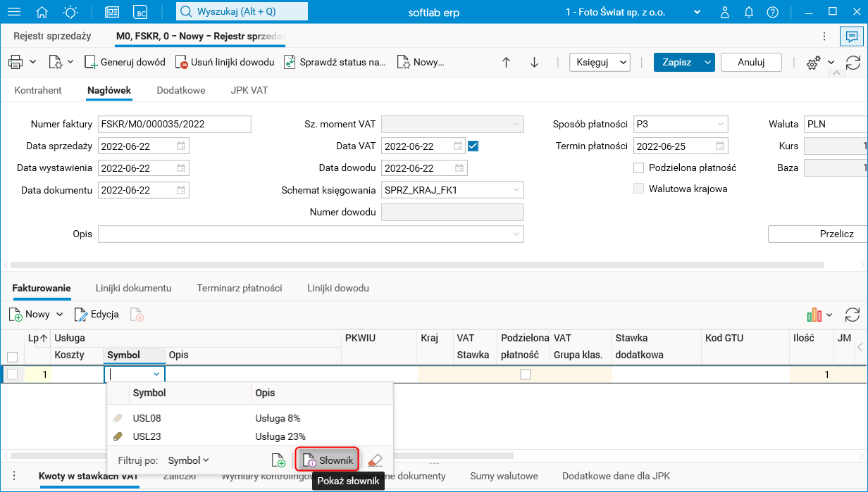Expand the Zapisz split arrow
The image size is (868, 492).
(707, 62)
